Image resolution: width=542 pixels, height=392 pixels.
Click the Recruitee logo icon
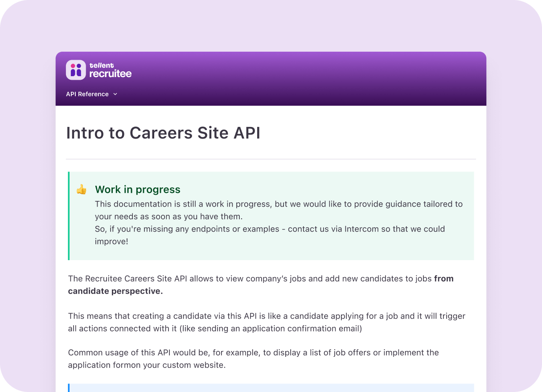(76, 70)
